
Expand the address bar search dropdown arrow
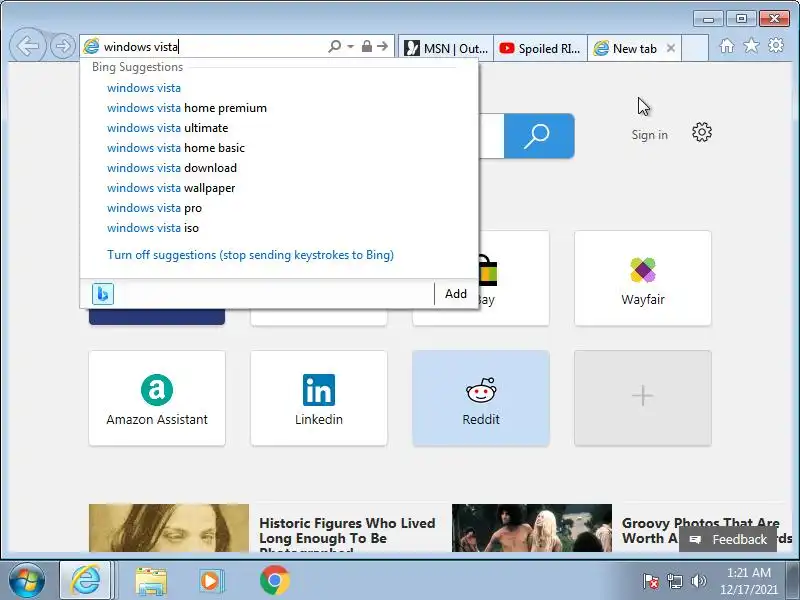351,46
